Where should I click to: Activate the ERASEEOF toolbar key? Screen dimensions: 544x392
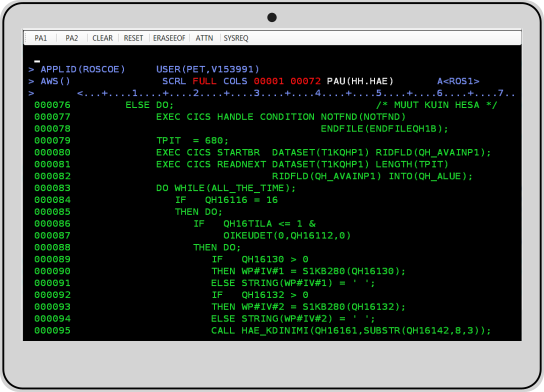click(169, 38)
